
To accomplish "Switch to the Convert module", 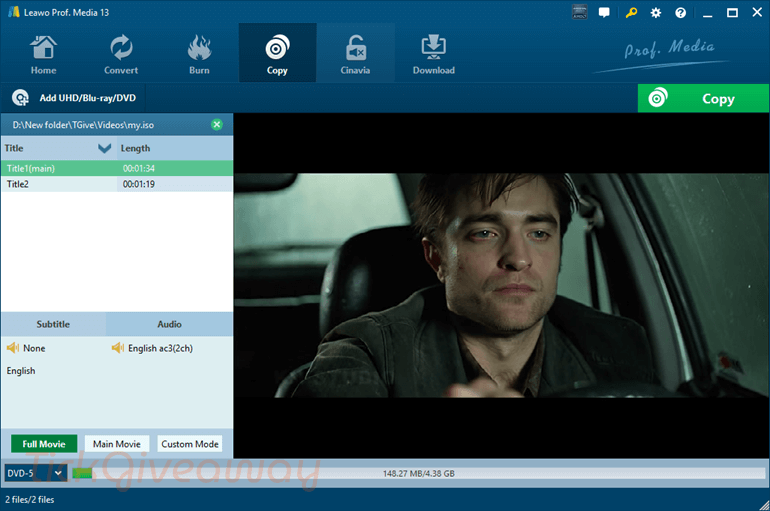I will [x=121, y=54].
